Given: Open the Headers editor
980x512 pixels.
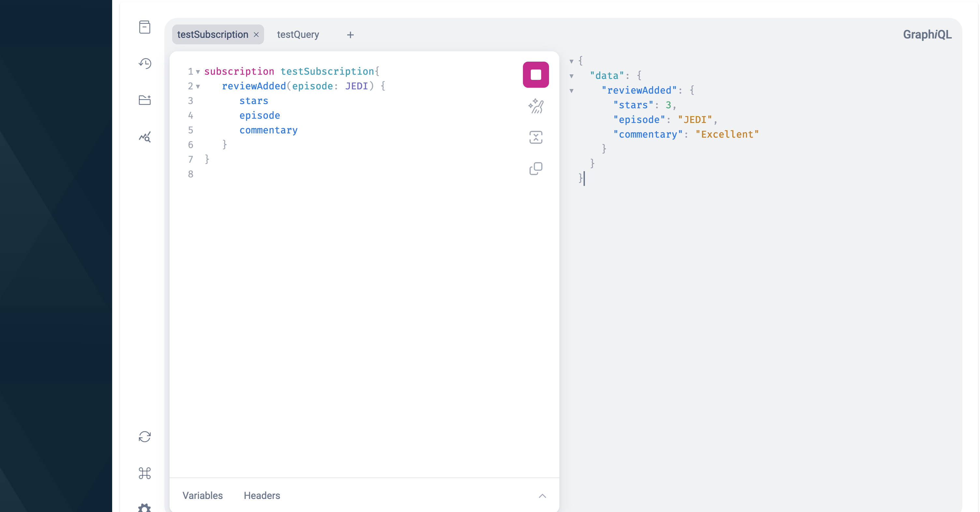Looking at the screenshot, I should click(x=262, y=496).
